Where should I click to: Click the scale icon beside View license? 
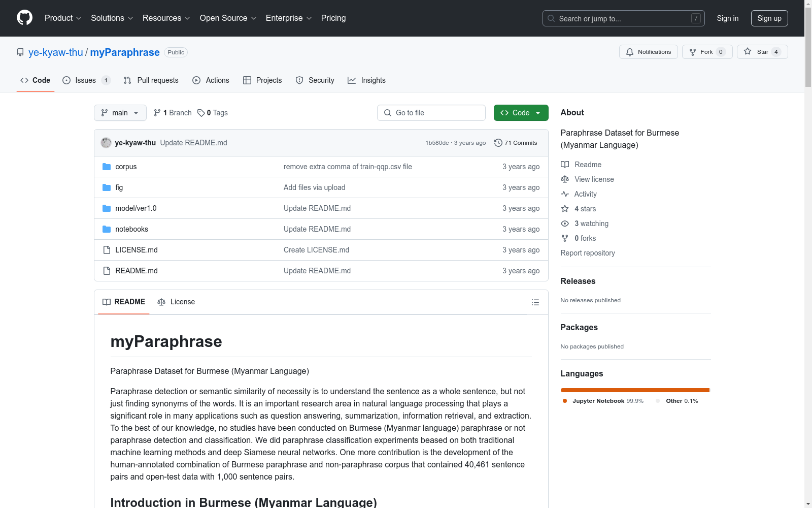tap(565, 179)
